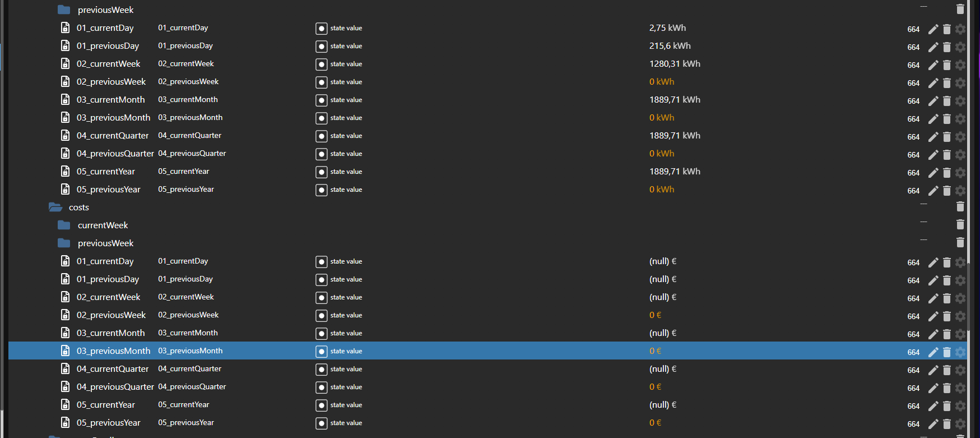Open gear for 04_previousQuarter 0 kWh row

[960, 155]
